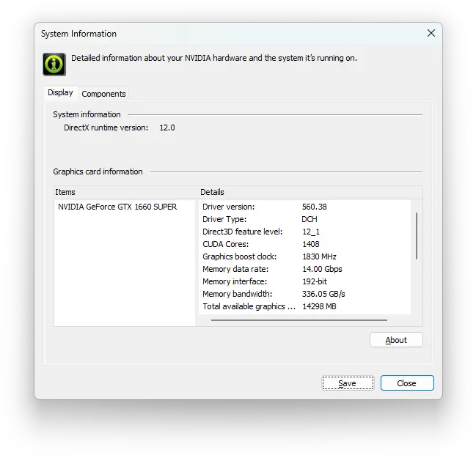
Task: Click the Graphics boost clock label
Action: tap(240, 256)
